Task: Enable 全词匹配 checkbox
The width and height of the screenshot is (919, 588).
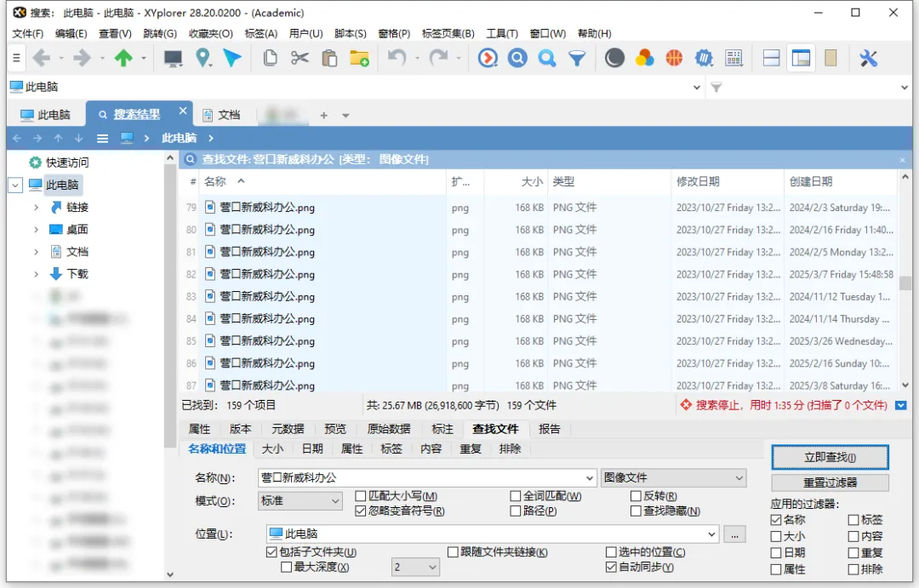Action: [515, 496]
